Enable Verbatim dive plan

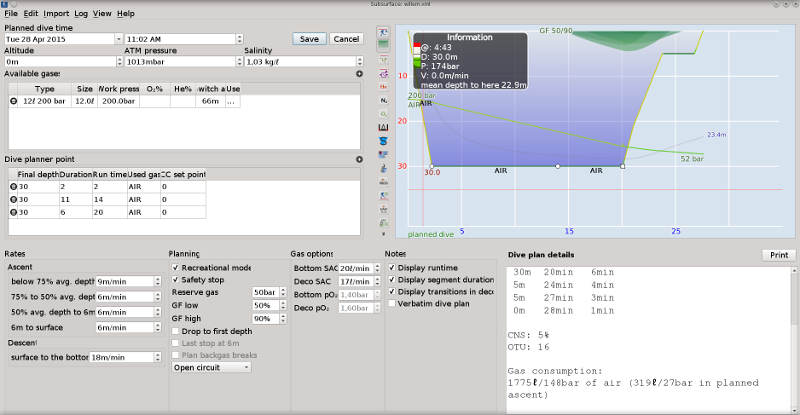click(392, 304)
